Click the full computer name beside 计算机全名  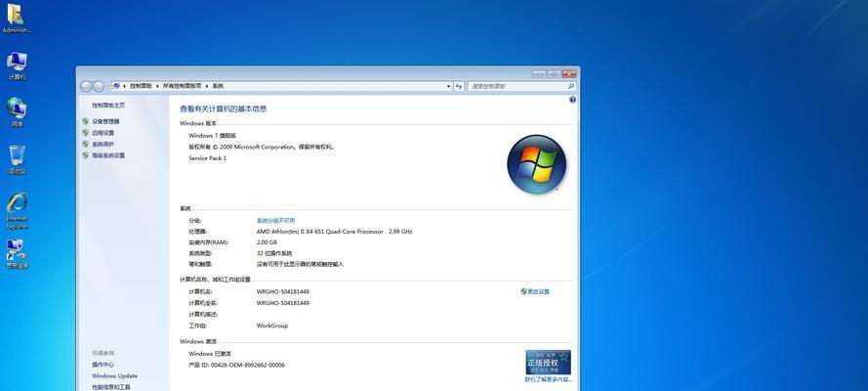tap(283, 303)
